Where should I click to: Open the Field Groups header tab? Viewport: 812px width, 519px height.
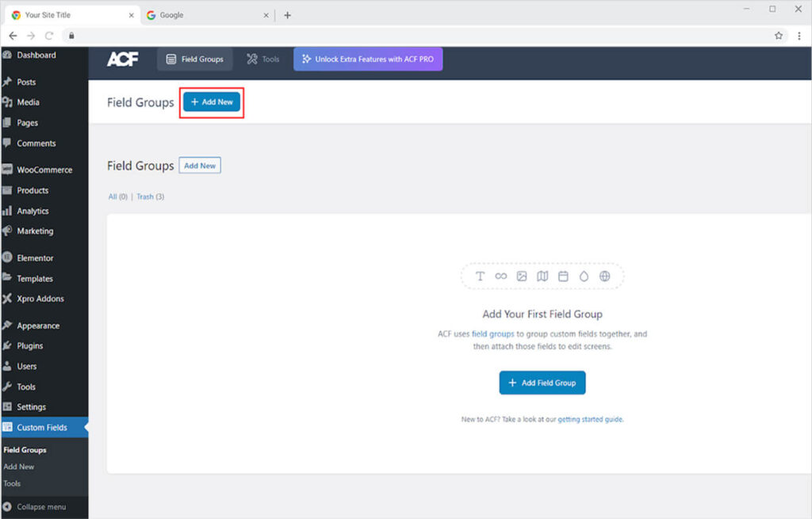click(194, 59)
